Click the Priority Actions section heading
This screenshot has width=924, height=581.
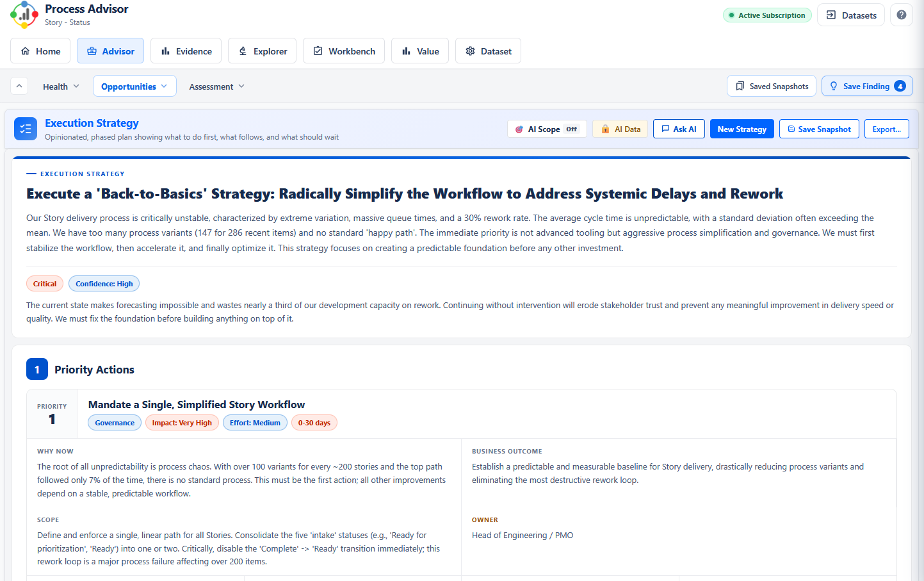(x=94, y=370)
